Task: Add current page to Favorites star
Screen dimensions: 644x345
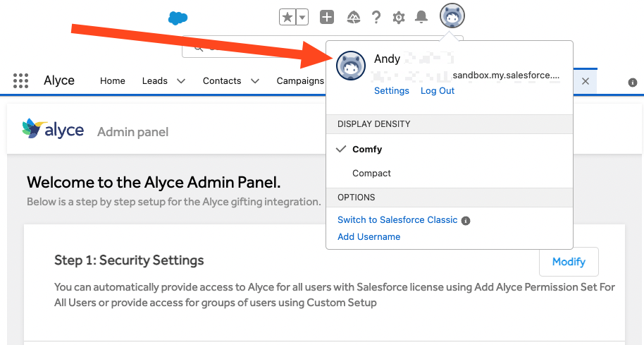Action: 287,17
